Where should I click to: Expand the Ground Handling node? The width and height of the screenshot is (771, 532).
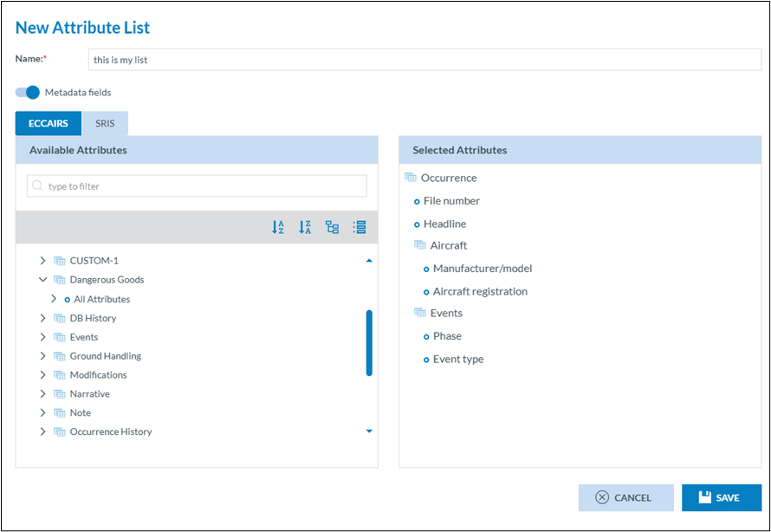tap(42, 356)
